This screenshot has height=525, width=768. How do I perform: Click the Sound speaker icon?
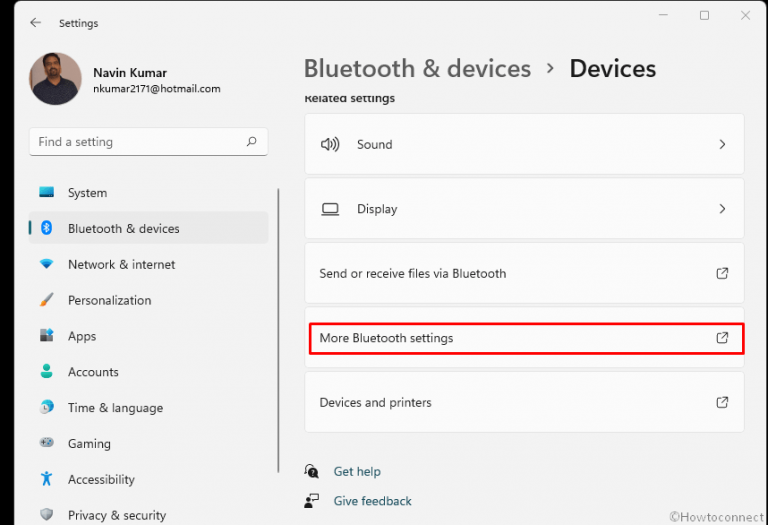click(x=330, y=144)
